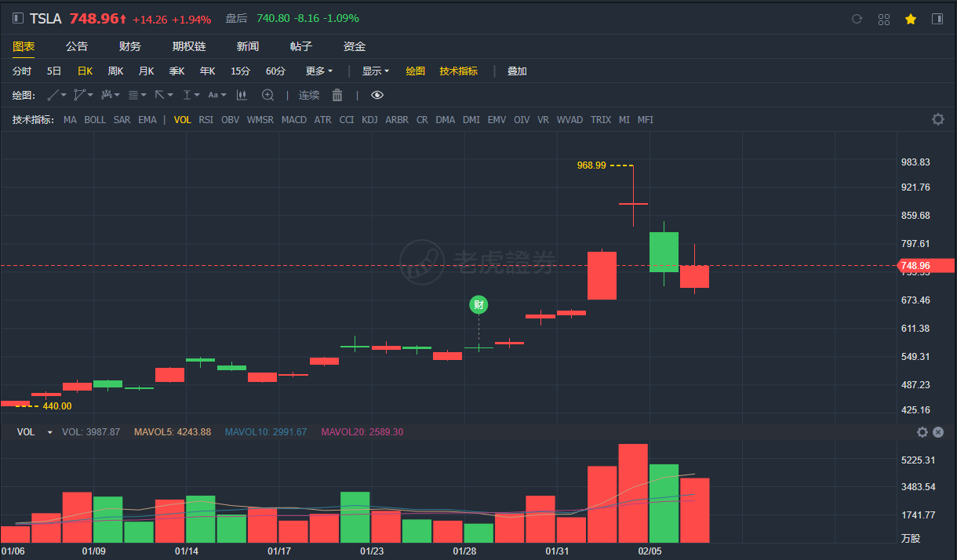This screenshot has height=560, width=957.
Task: Toggle the right side panel icon
Action: [937, 19]
